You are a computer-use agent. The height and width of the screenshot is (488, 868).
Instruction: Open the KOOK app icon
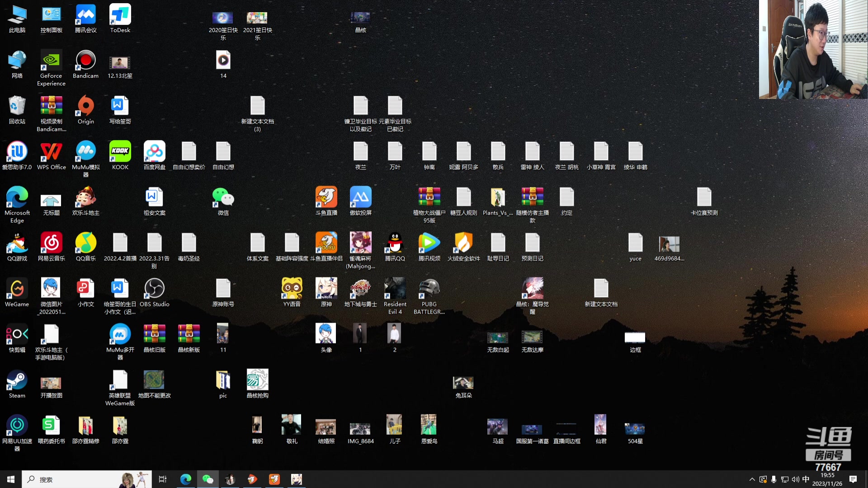click(120, 155)
